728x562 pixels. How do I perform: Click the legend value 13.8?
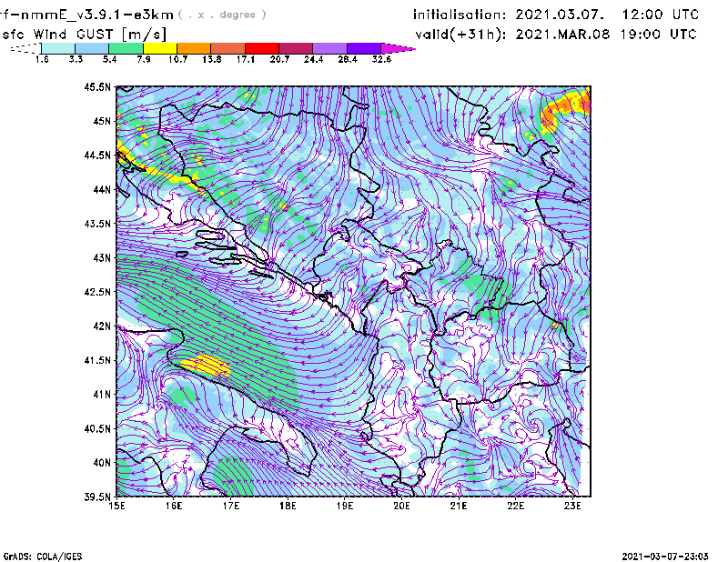(212, 59)
